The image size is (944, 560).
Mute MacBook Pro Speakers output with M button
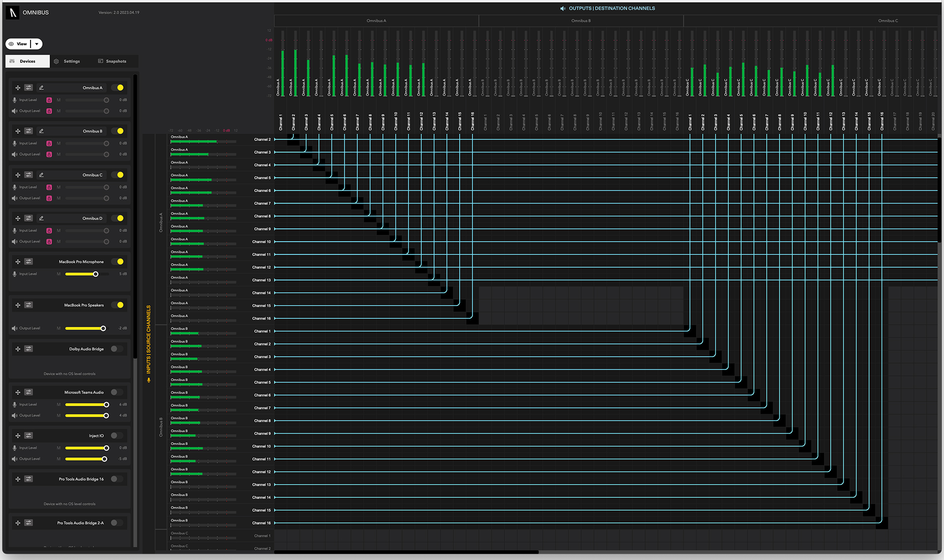59,328
